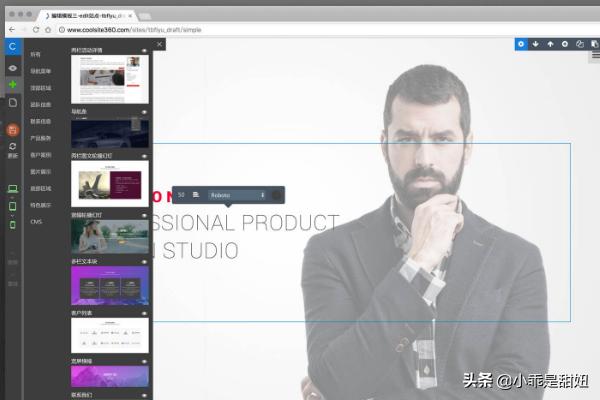
Task: Toggle eye preview on 导航条 template
Action: [x=144, y=111]
